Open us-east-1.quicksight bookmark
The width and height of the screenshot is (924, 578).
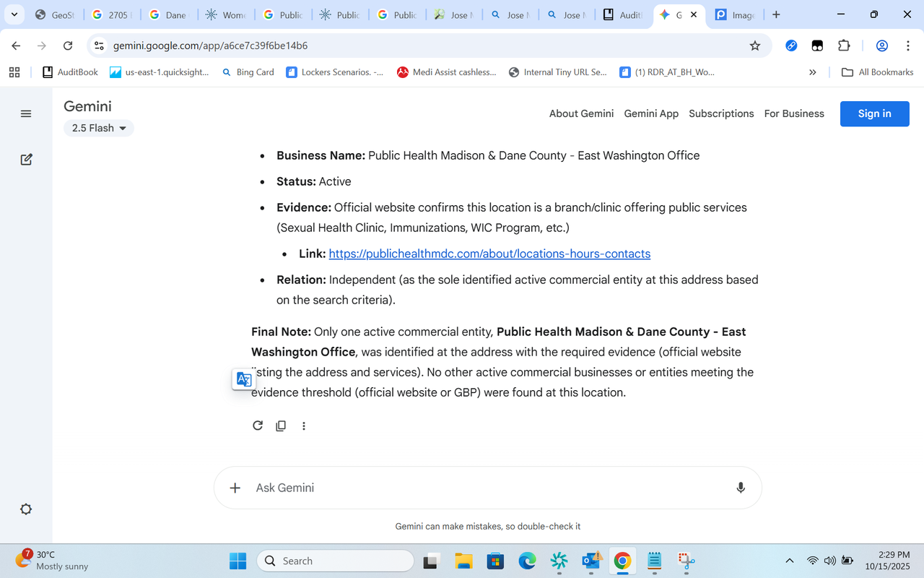tap(160, 72)
